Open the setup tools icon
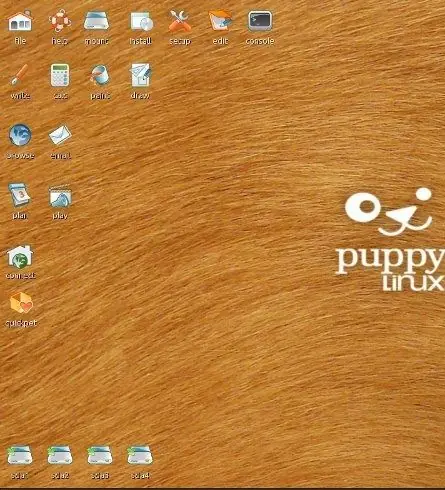This screenshot has width=445, height=490. click(x=180, y=21)
